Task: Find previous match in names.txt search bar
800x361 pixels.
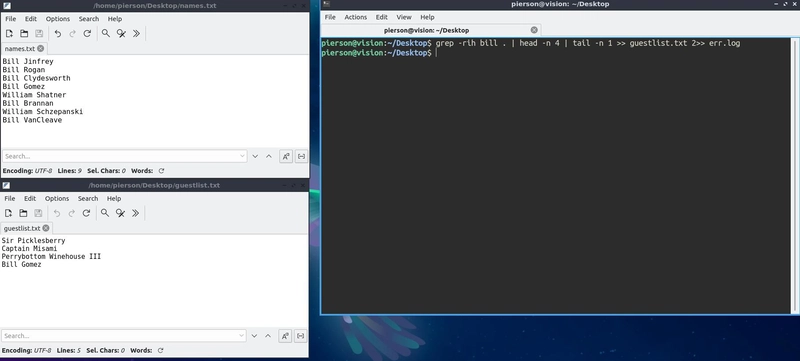Action: [269, 157]
